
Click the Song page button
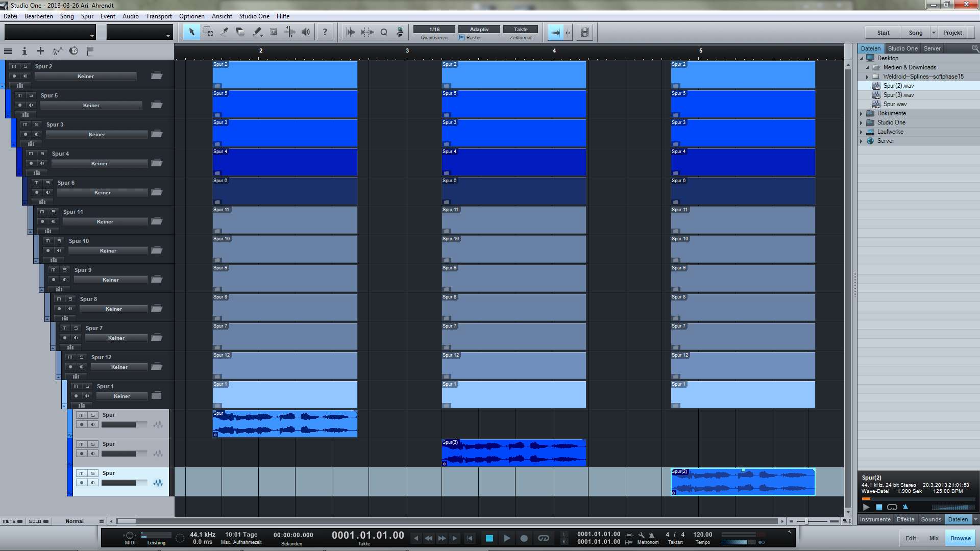click(916, 33)
